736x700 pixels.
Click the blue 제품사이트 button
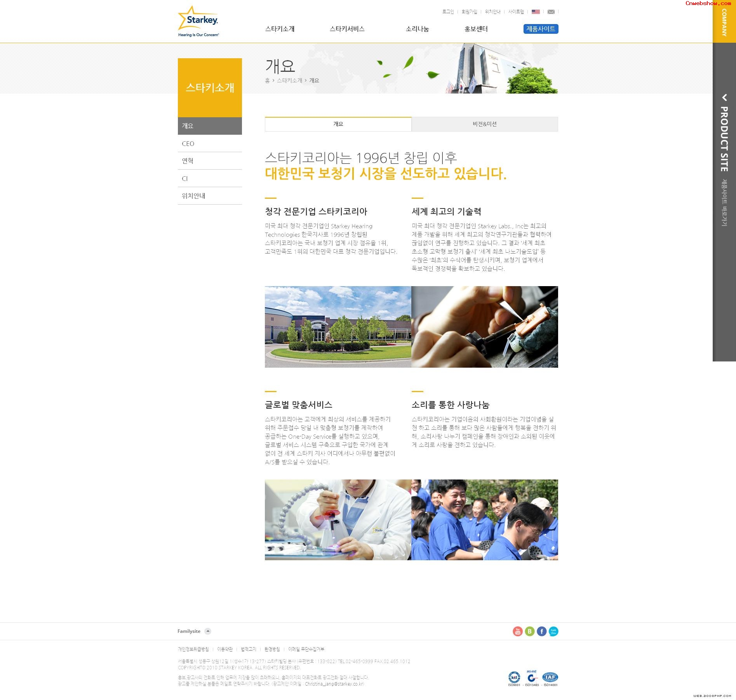[x=541, y=29]
